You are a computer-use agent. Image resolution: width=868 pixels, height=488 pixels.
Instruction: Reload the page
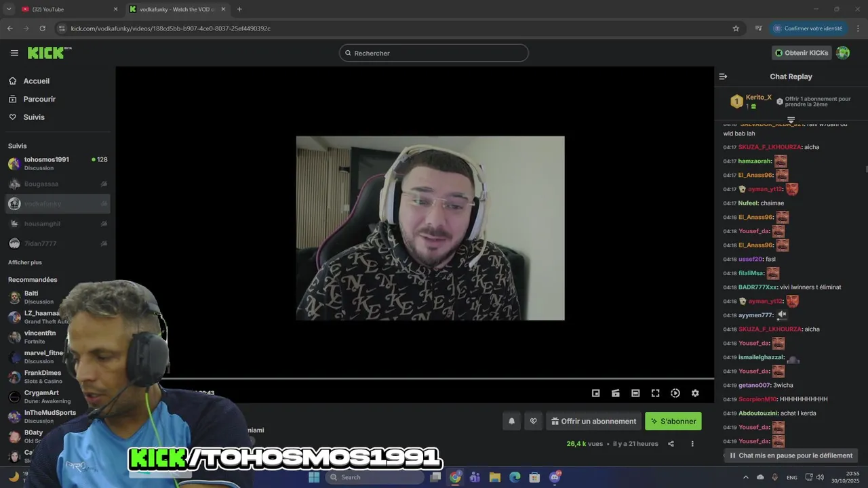[x=42, y=28]
